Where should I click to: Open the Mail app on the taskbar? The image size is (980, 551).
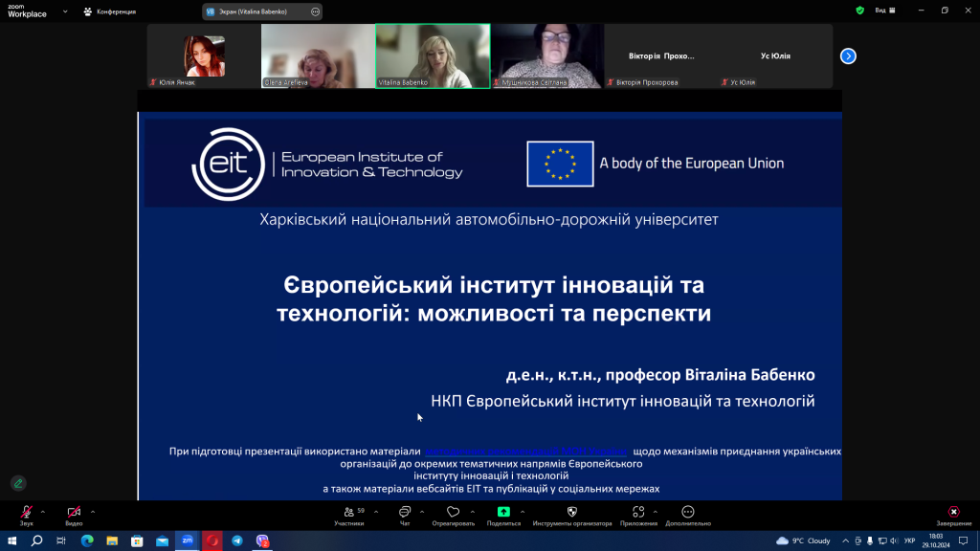tap(162, 540)
